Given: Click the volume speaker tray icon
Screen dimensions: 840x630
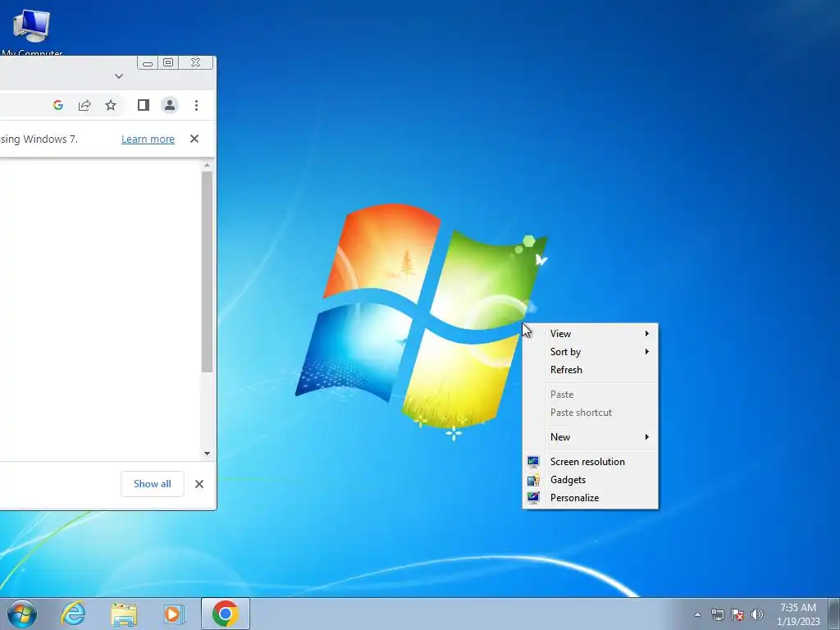Looking at the screenshot, I should (x=756, y=614).
